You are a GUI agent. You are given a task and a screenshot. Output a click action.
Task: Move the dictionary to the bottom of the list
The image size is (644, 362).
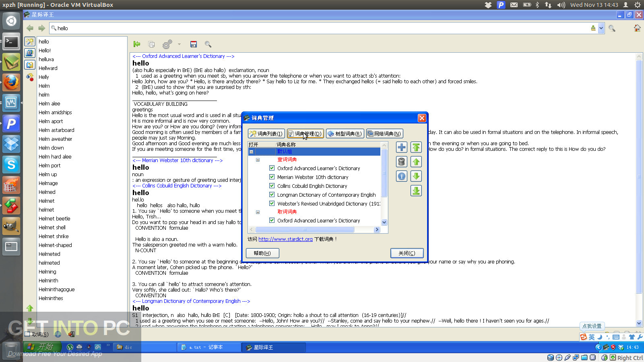416,191
